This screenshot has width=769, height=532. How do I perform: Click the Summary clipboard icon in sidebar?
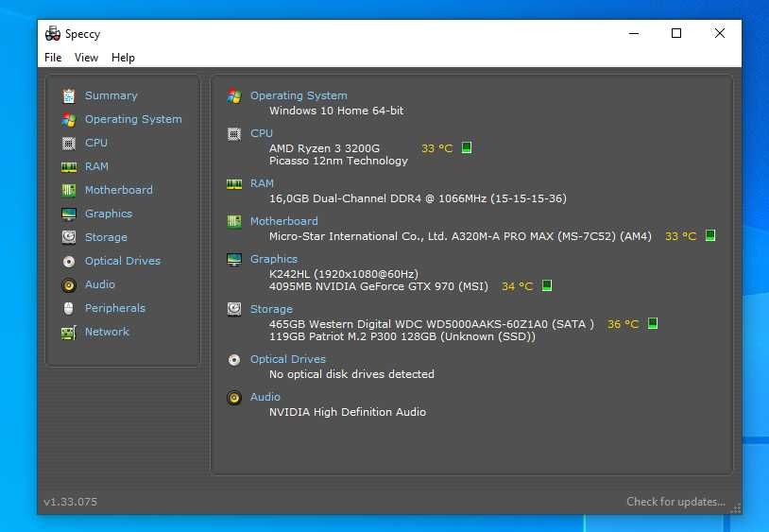pos(69,96)
